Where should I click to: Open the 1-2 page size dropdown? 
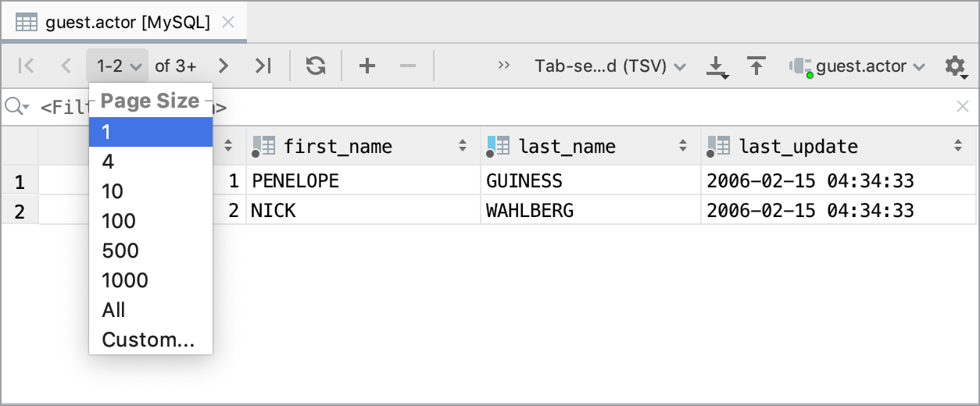[x=117, y=66]
